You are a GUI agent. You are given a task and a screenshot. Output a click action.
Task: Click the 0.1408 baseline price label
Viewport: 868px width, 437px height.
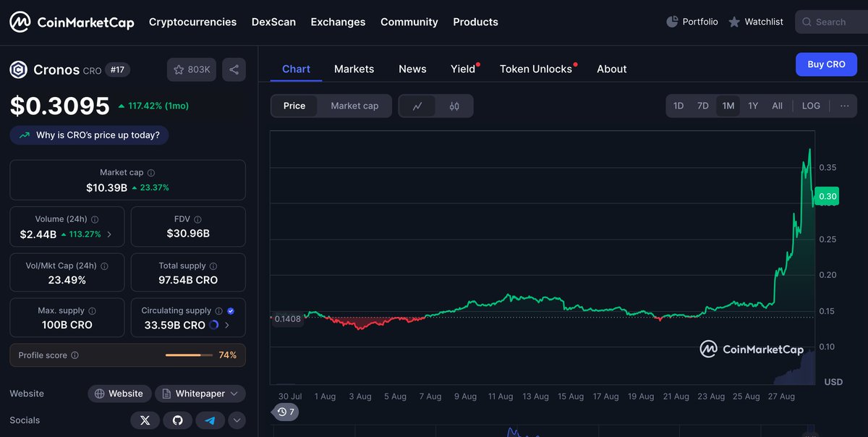click(287, 318)
